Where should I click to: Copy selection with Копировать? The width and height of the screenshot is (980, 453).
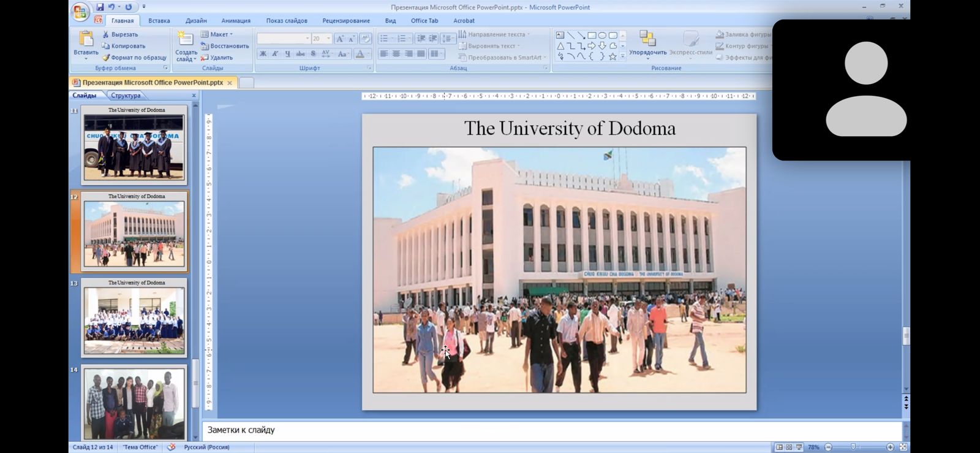point(123,46)
